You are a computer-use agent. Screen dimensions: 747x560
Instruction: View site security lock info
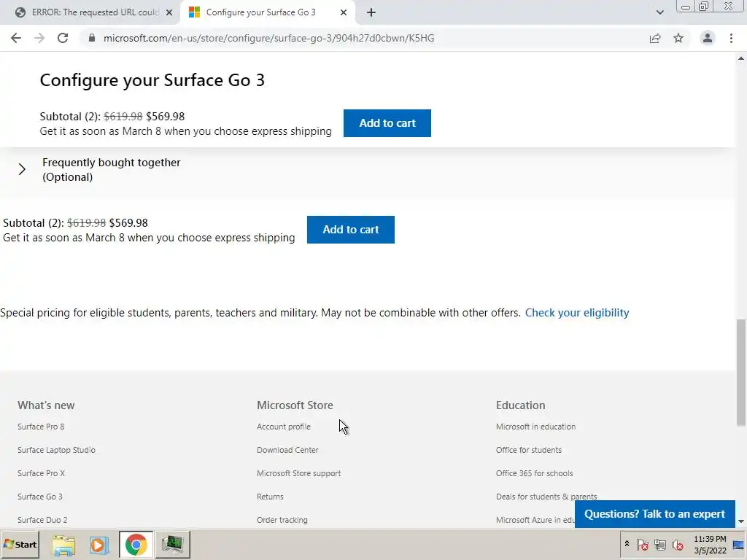92,38
